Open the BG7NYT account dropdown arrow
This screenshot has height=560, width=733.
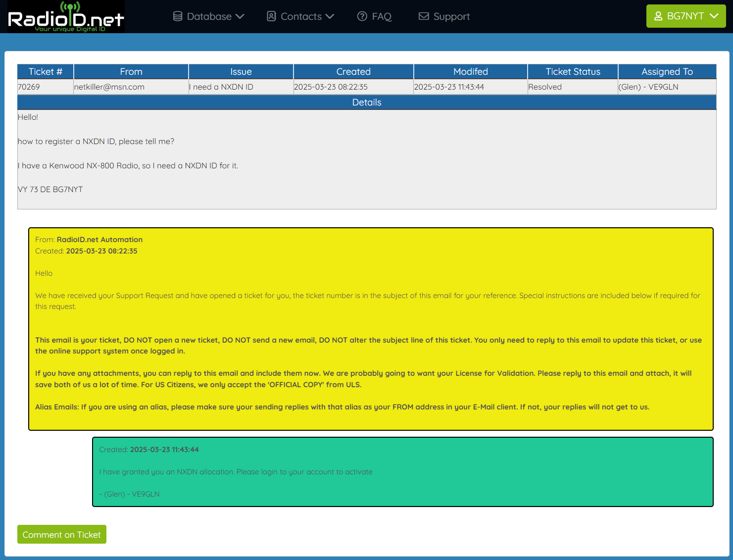point(714,16)
